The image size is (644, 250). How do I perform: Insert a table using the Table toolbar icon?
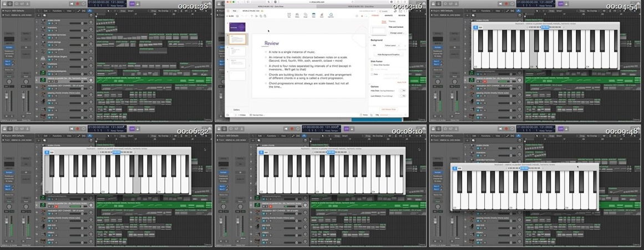coord(313,16)
